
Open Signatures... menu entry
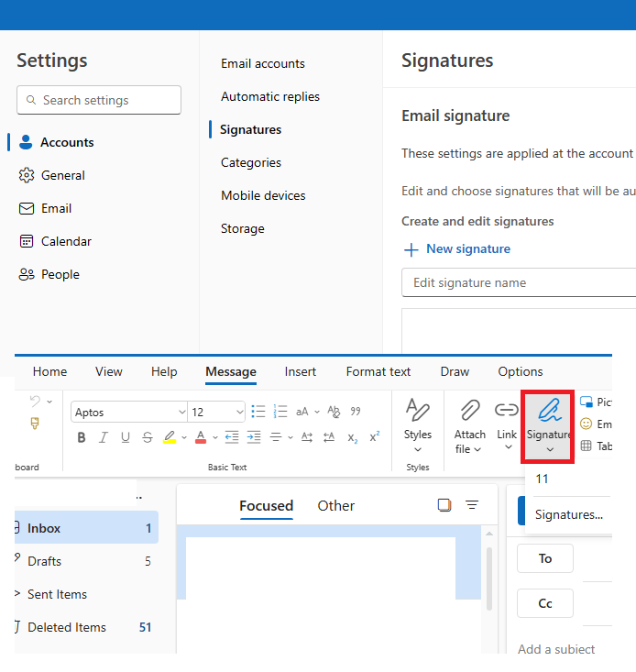569,514
